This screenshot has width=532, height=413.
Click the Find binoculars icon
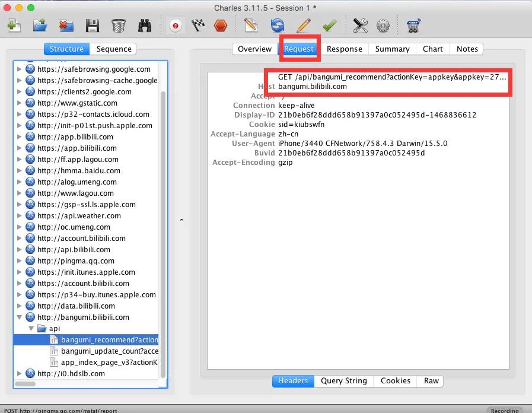coord(145,26)
